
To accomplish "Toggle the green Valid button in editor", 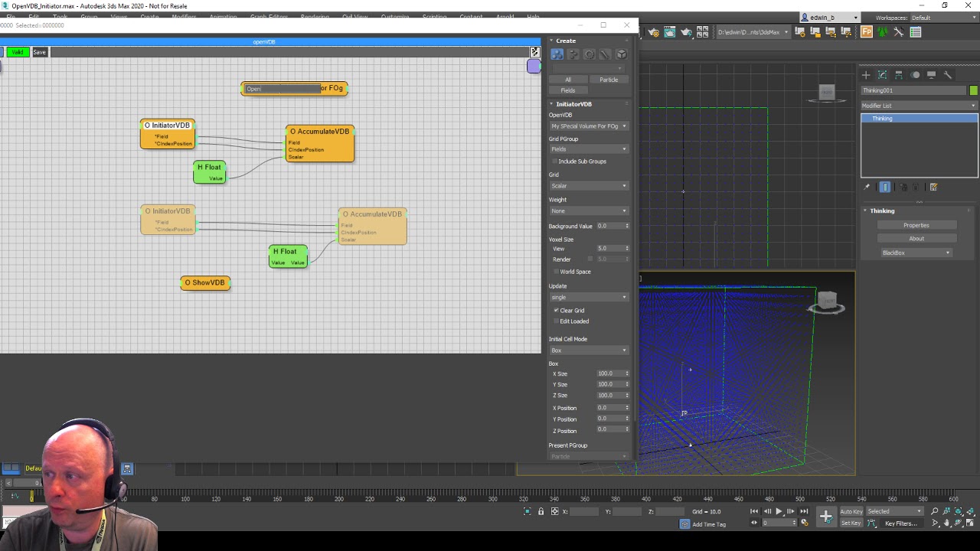I will [x=18, y=52].
